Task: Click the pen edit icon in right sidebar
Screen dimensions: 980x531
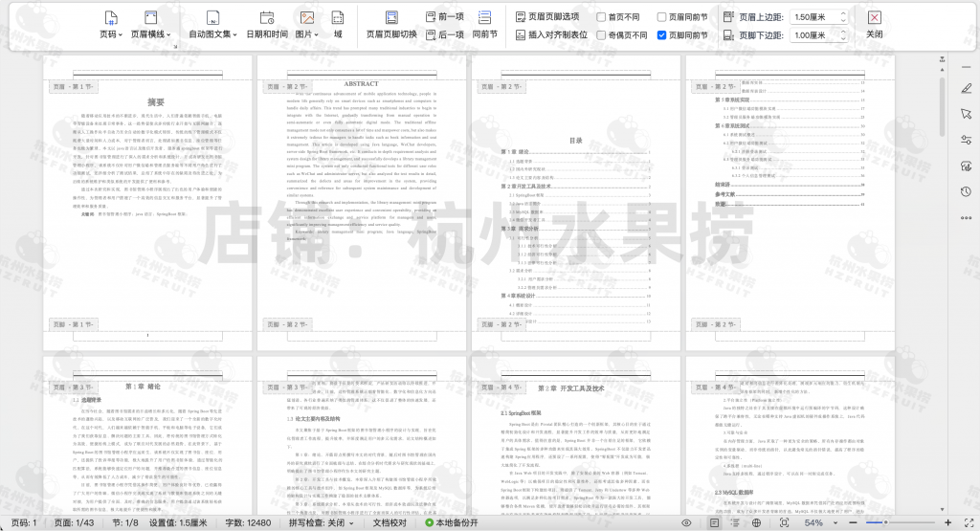Action: pos(967,88)
